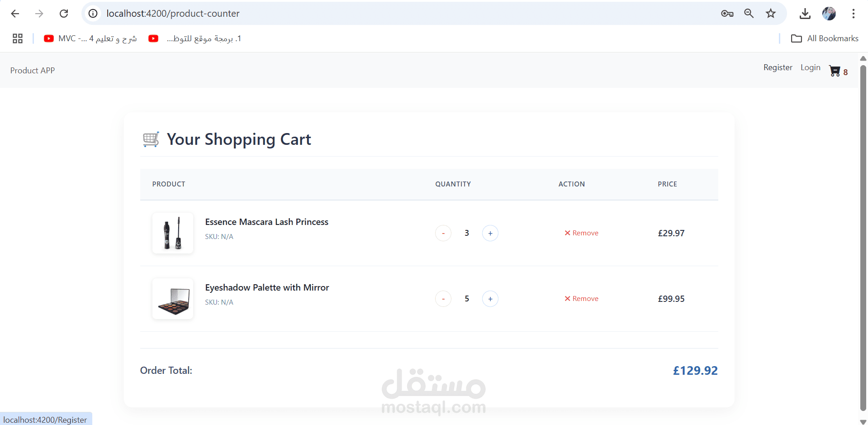The width and height of the screenshot is (868, 425).
Task: Open the MVC YouTube bookmark
Action: [90, 38]
